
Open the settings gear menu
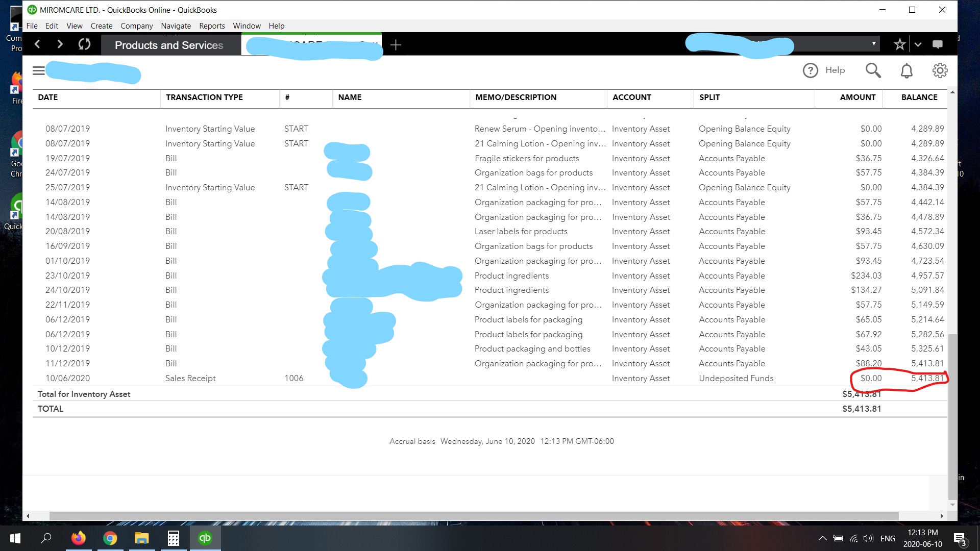[x=940, y=70]
